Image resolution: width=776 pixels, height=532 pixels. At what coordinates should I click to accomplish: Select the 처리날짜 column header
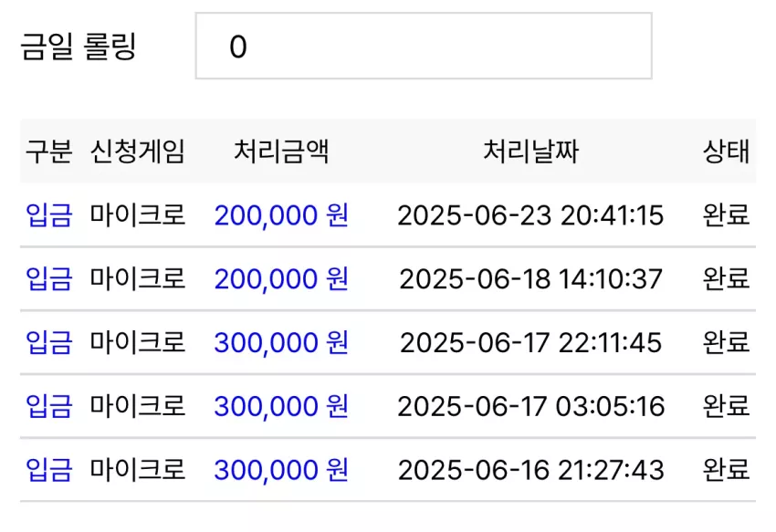point(530,151)
